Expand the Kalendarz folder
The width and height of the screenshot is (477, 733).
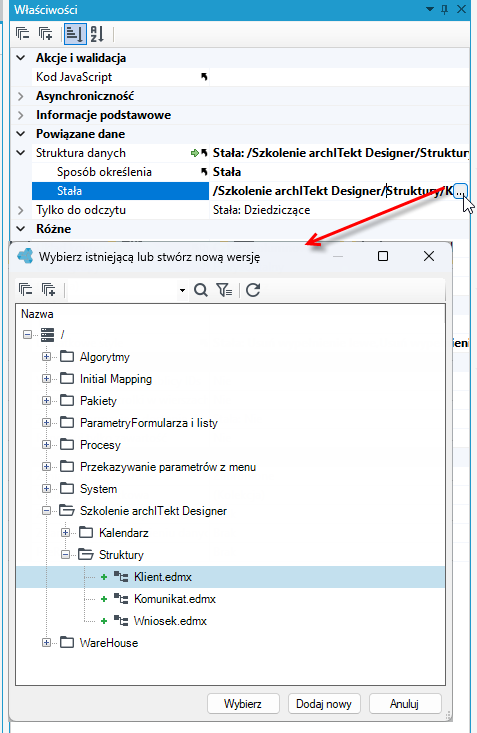point(65,533)
